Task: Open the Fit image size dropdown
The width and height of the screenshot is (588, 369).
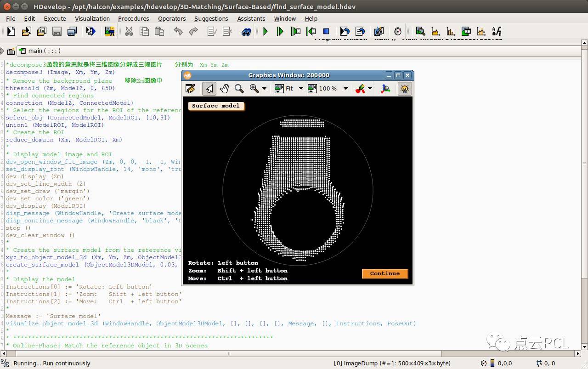Action: [x=301, y=89]
